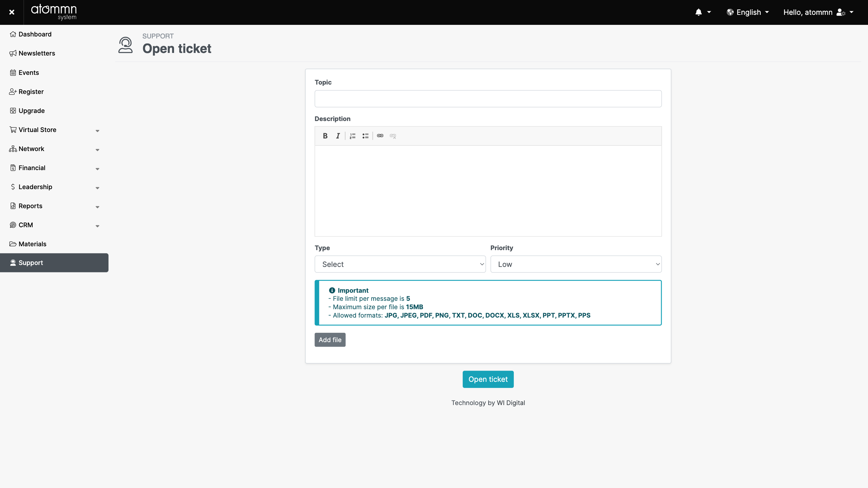
Task: Open the Reports submenu
Action: (x=54, y=206)
